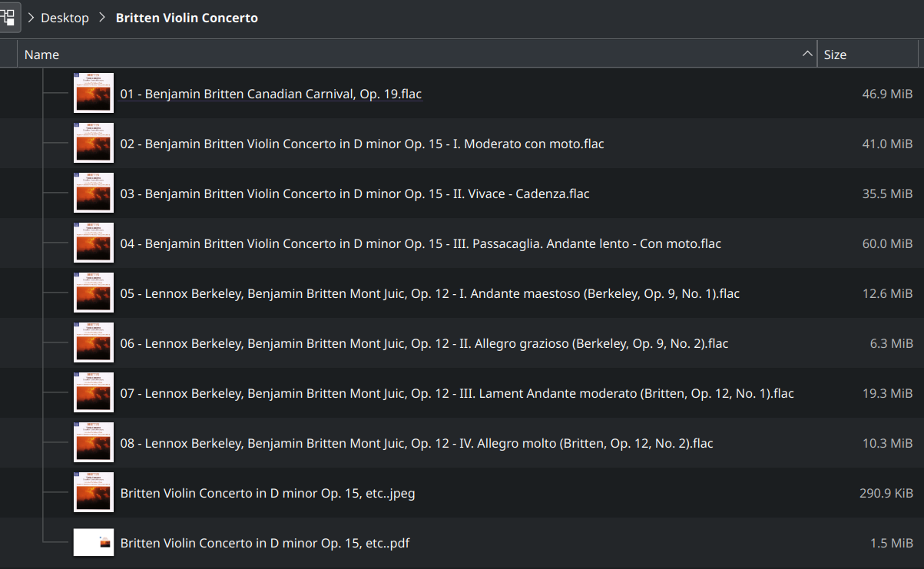924x569 pixels.
Task: Go to Desktop in breadcrumb path
Action: pyautogui.click(x=65, y=18)
